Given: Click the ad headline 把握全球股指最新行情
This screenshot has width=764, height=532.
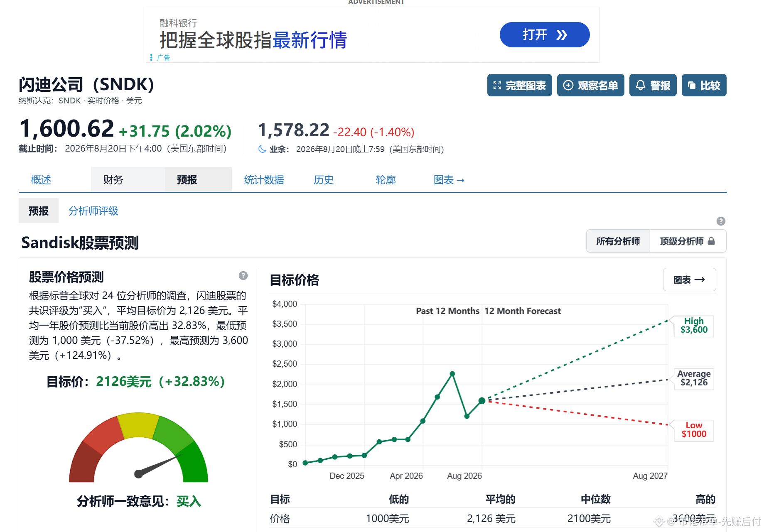Looking at the screenshot, I should pos(253,40).
